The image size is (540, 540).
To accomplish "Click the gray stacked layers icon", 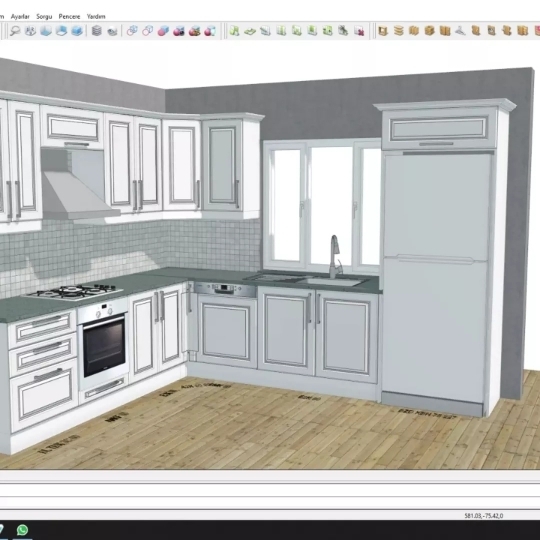I will coord(97,31).
